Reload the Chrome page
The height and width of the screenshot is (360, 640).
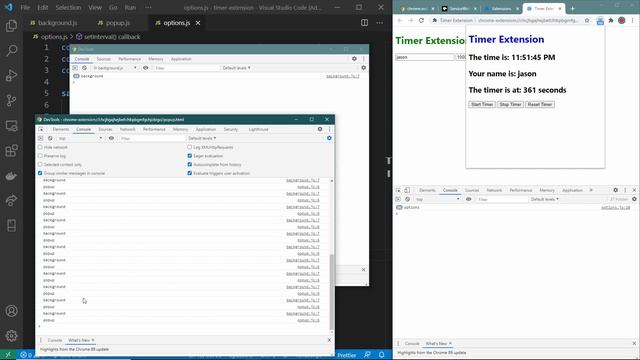421,20
